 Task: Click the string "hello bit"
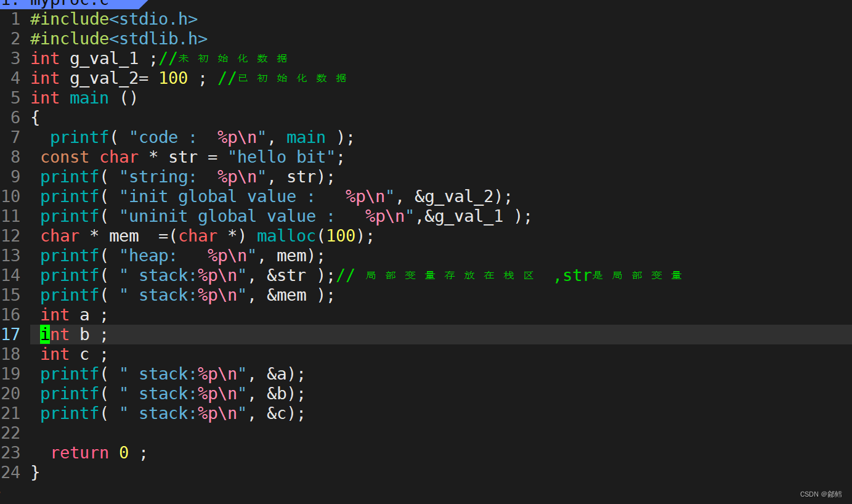pyautogui.click(x=282, y=156)
